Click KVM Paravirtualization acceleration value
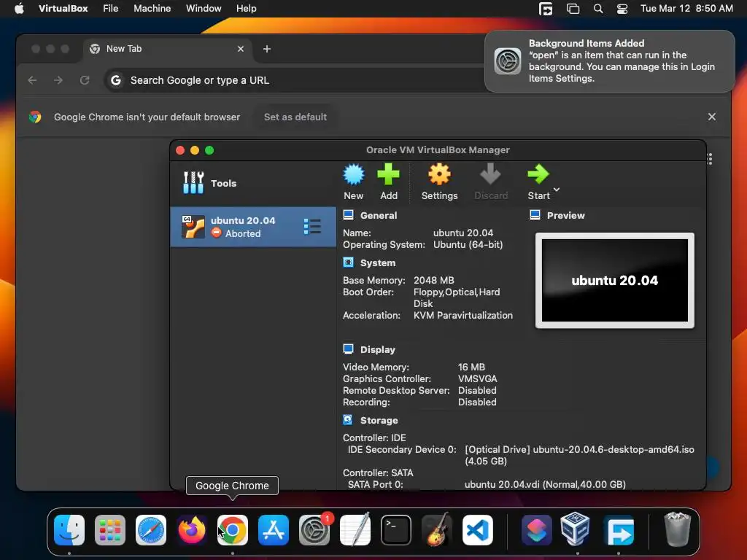 point(463,315)
